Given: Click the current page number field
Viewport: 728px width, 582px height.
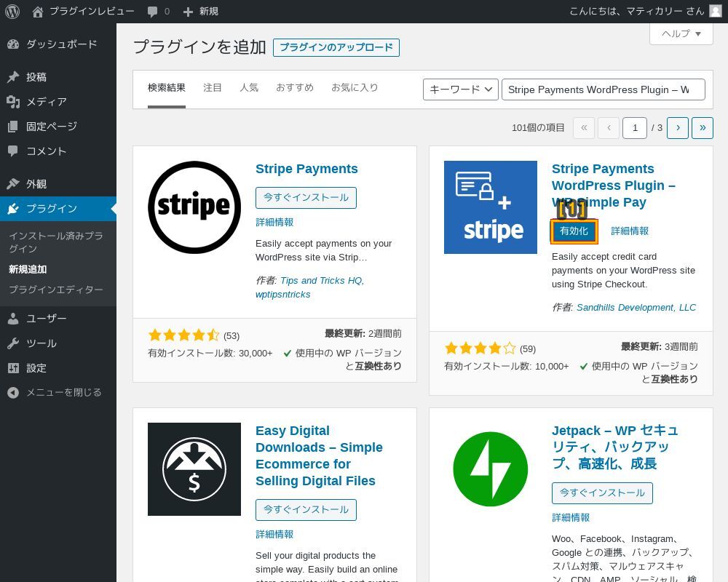Looking at the screenshot, I should 635,127.
